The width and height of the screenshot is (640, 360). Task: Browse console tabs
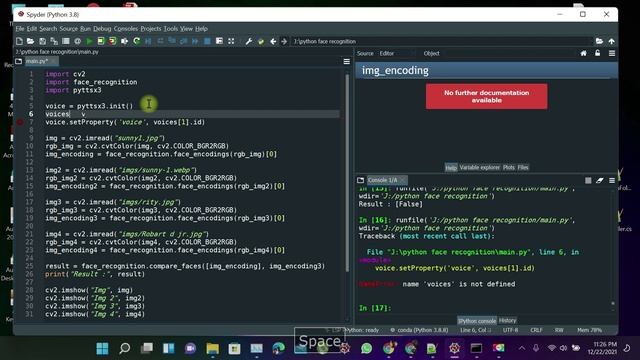[x=360, y=180]
